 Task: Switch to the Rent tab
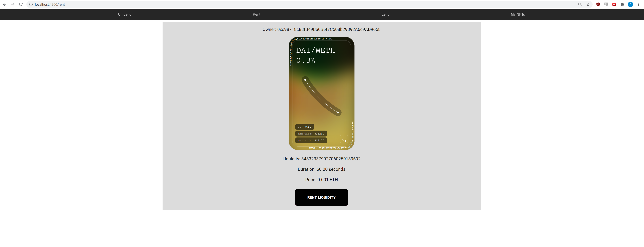pos(256,14)
